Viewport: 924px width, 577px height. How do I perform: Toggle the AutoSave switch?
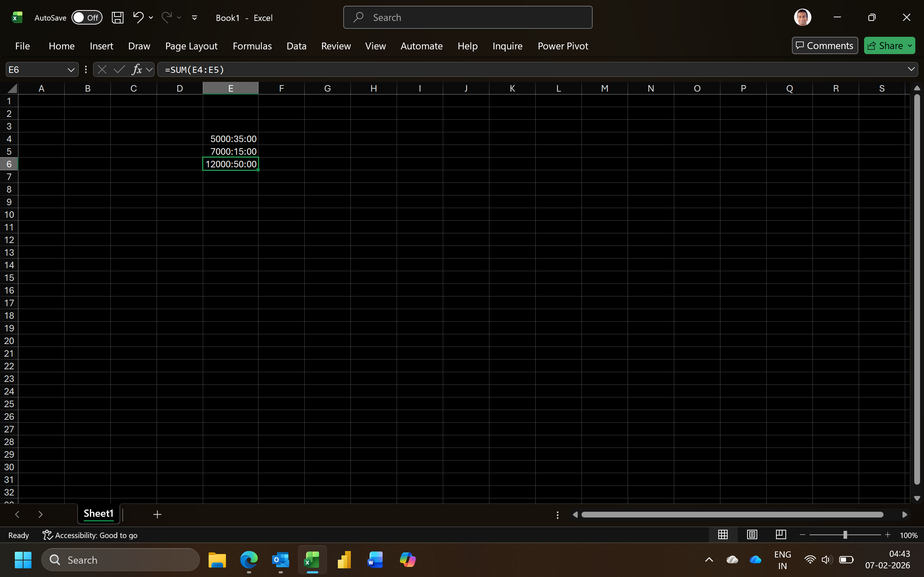click(x=87, y=18)
